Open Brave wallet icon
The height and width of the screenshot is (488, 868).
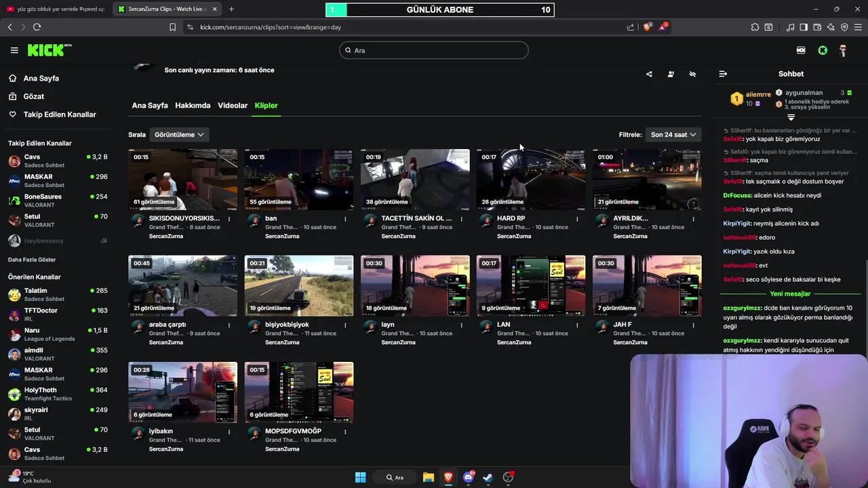click(x=817, y=27)
